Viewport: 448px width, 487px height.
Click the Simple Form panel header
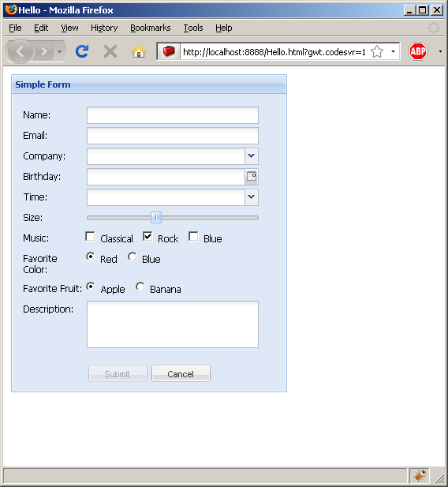point(149,84)
